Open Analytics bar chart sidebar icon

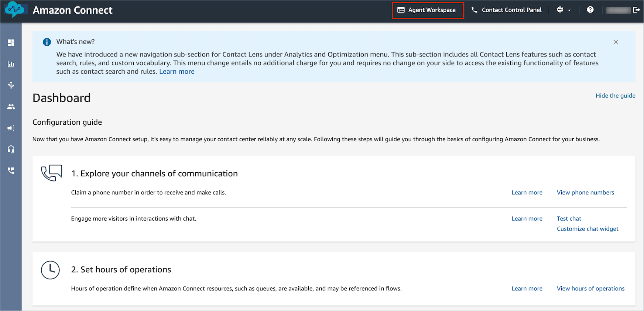point(11,64)
